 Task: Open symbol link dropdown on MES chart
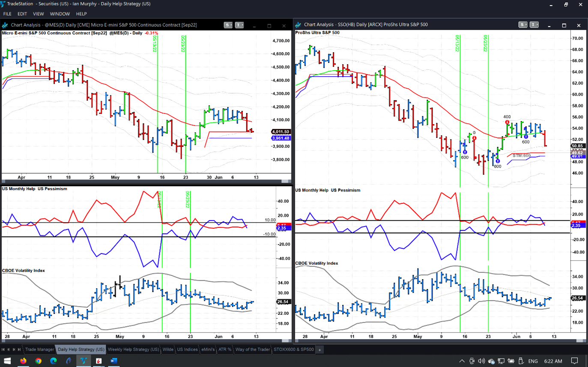pyautogui.click(x=229, y=25)
